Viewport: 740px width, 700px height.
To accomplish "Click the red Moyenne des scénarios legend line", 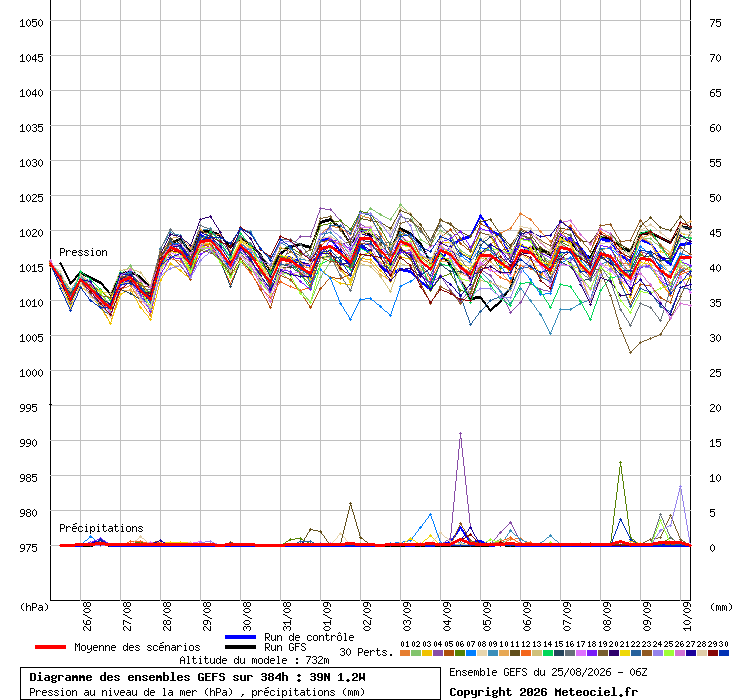I will 50,647.
